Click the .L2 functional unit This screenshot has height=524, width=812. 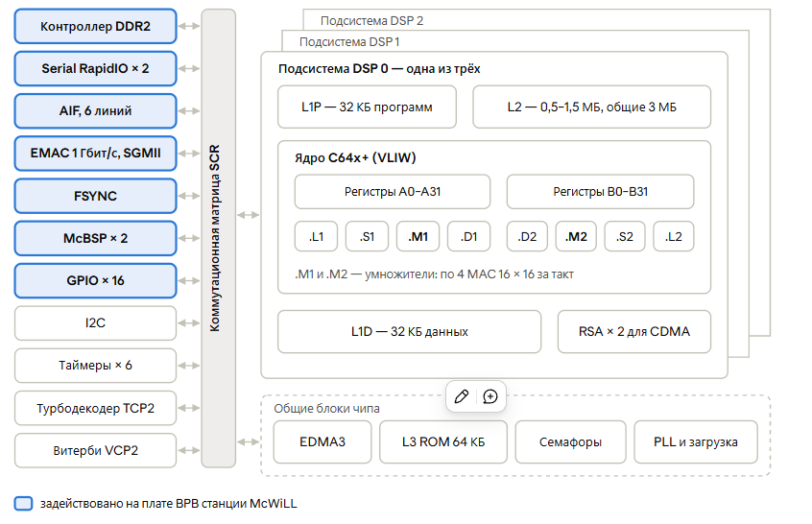pos(673,237)
